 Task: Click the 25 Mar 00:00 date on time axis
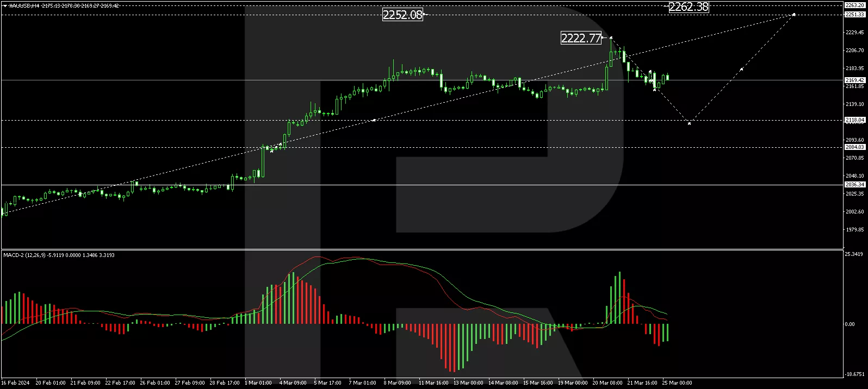[677, 383]
